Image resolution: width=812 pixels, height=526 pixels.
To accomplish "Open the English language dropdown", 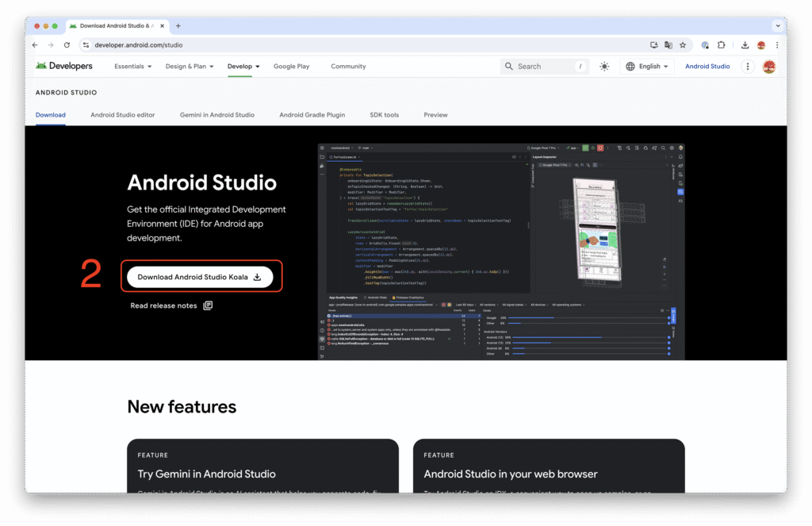I will (x=647, y=67).
